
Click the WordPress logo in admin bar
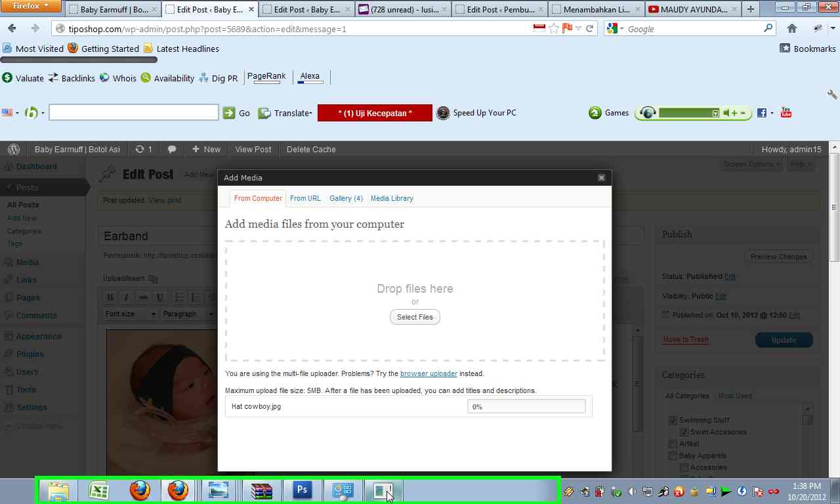[13, 150]
